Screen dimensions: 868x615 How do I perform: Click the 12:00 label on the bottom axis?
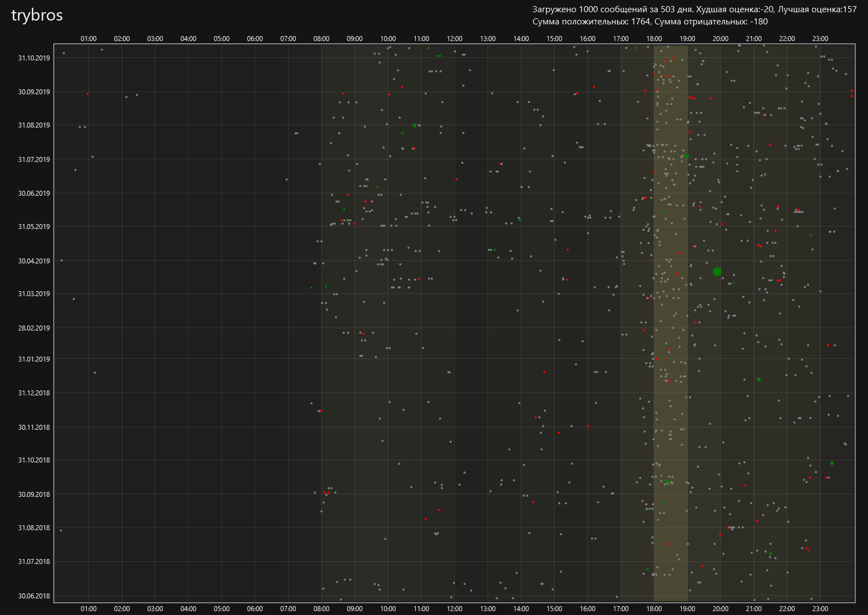pos(455,608)
